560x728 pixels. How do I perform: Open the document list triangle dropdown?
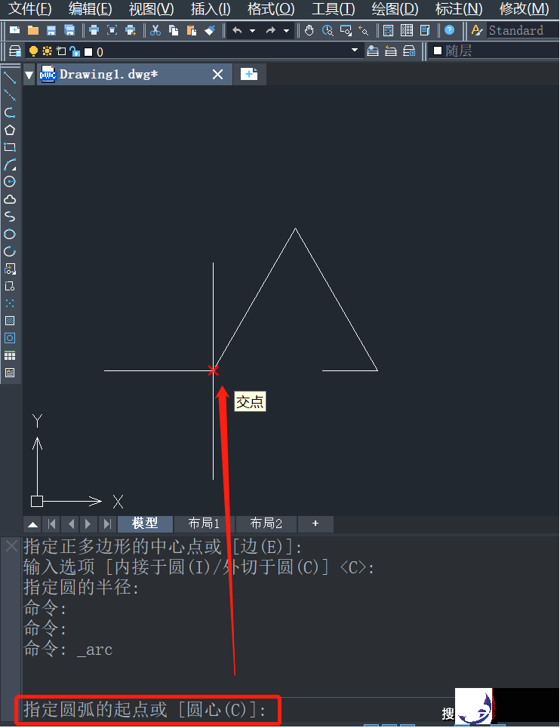coord(29,75)
